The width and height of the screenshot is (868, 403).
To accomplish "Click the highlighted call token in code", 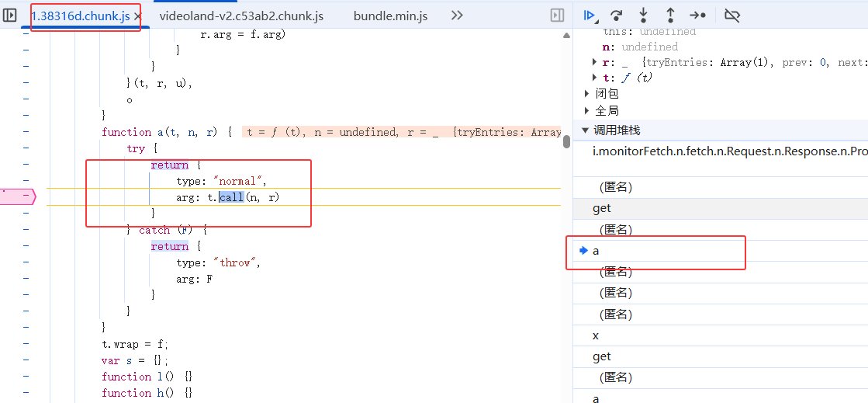I will (x=231, y=196).
